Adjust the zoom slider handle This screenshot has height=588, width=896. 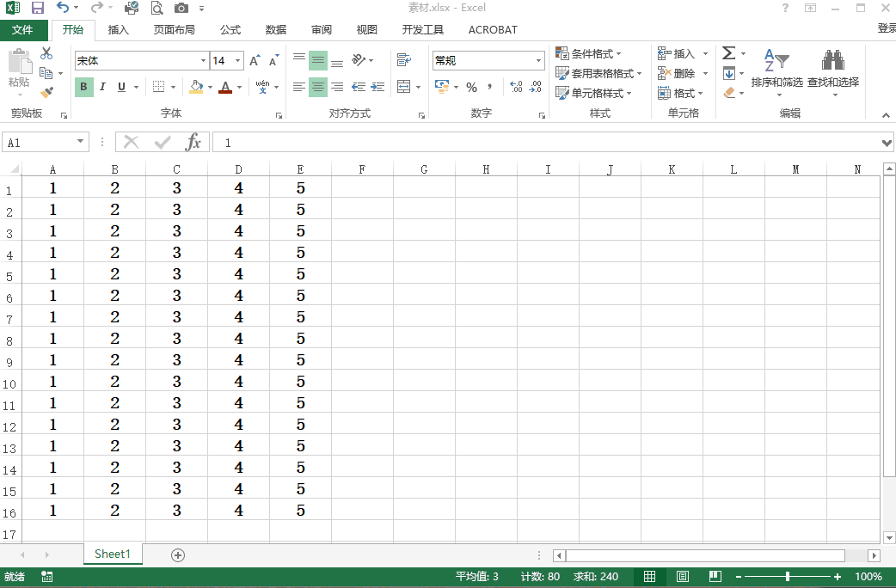point(788,577)
